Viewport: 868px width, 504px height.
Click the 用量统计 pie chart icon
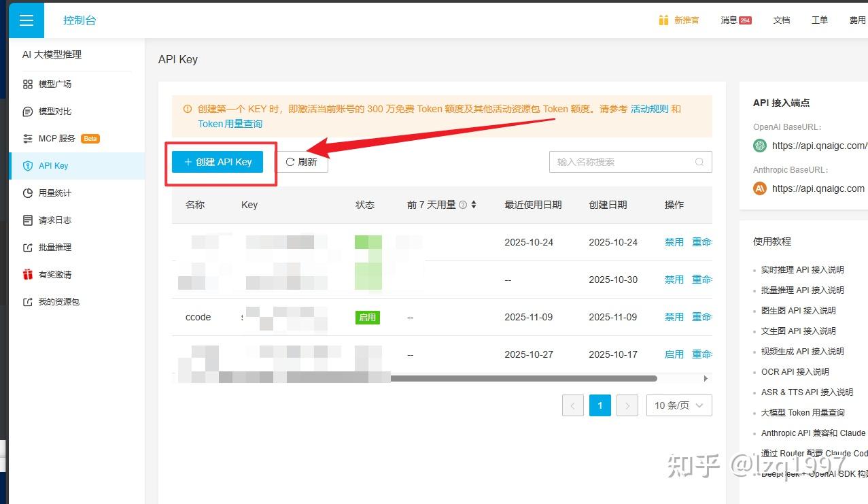point(28,193)
